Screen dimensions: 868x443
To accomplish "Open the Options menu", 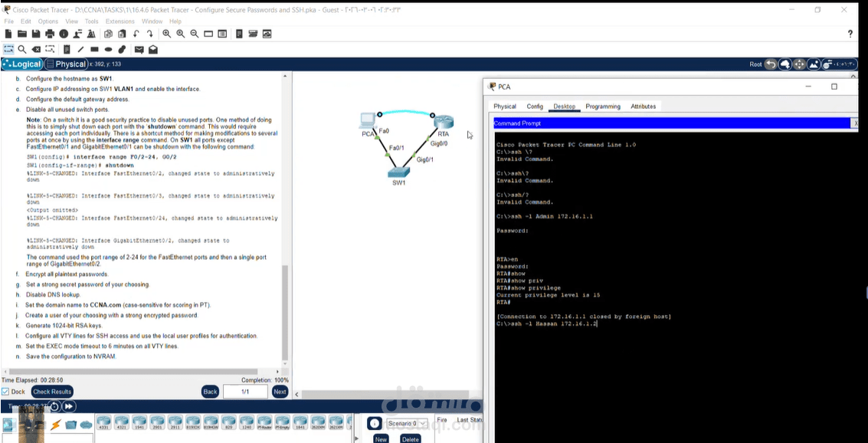I will click(x=48, y=21).
